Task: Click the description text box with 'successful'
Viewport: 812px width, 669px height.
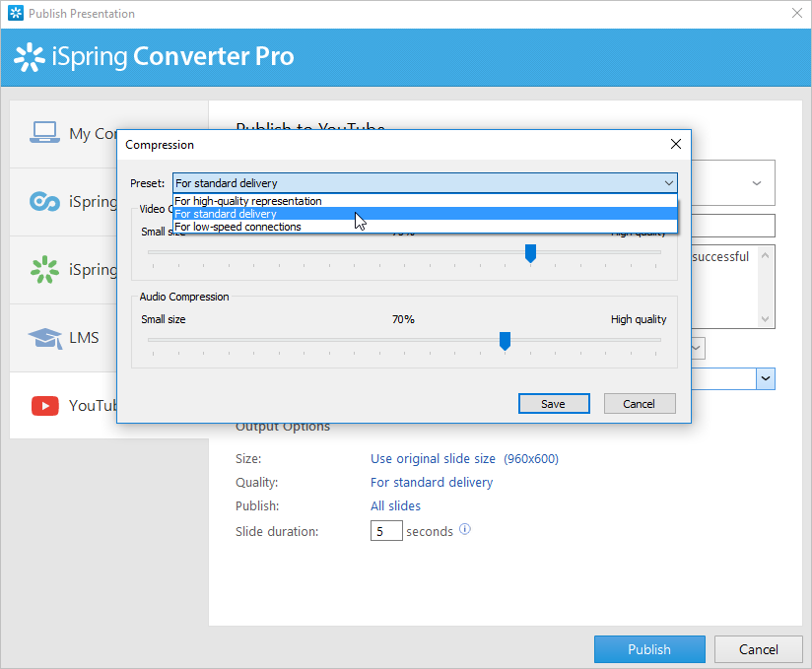Action: (x=724, y=287)
